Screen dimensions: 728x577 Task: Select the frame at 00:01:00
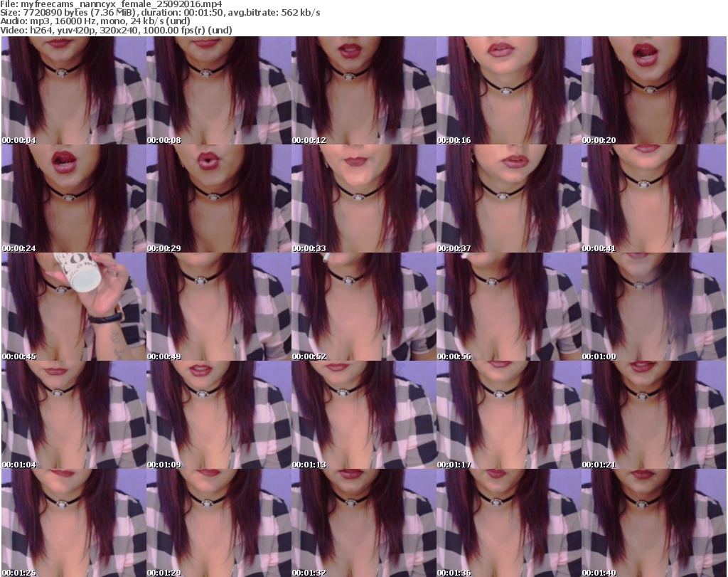tap(653, 307)
